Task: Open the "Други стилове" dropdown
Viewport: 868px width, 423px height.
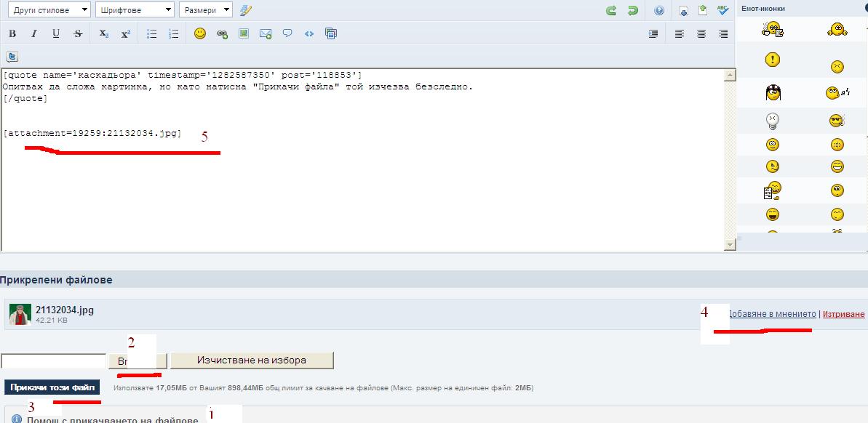Action: [47, 10]
